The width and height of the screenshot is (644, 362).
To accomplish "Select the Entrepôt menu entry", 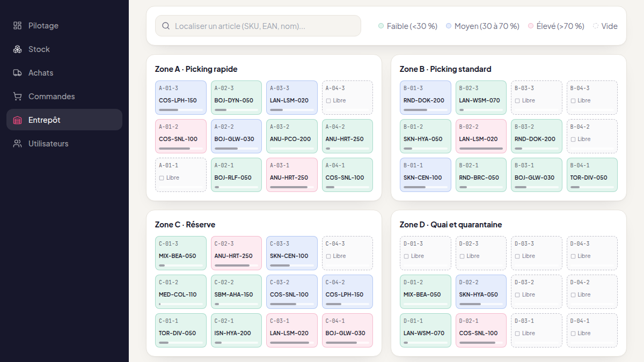I will pyautogui.click(x=64, y=120).
